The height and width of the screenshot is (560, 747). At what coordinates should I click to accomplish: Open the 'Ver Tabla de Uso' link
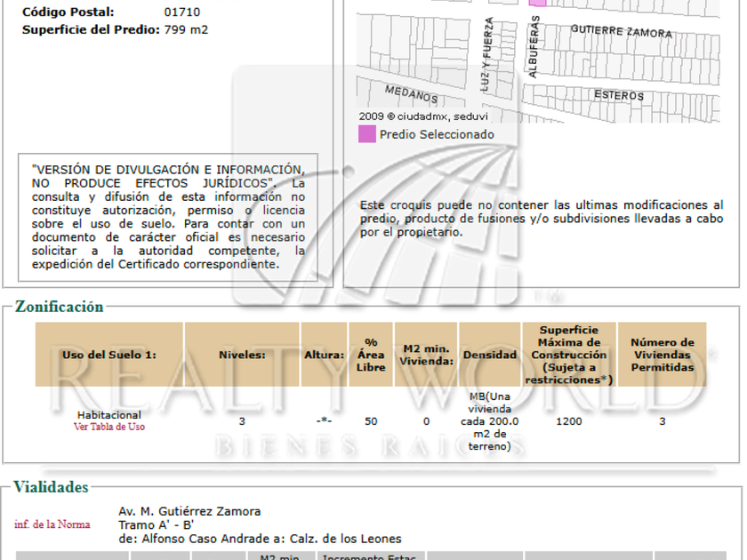point(108,427)
